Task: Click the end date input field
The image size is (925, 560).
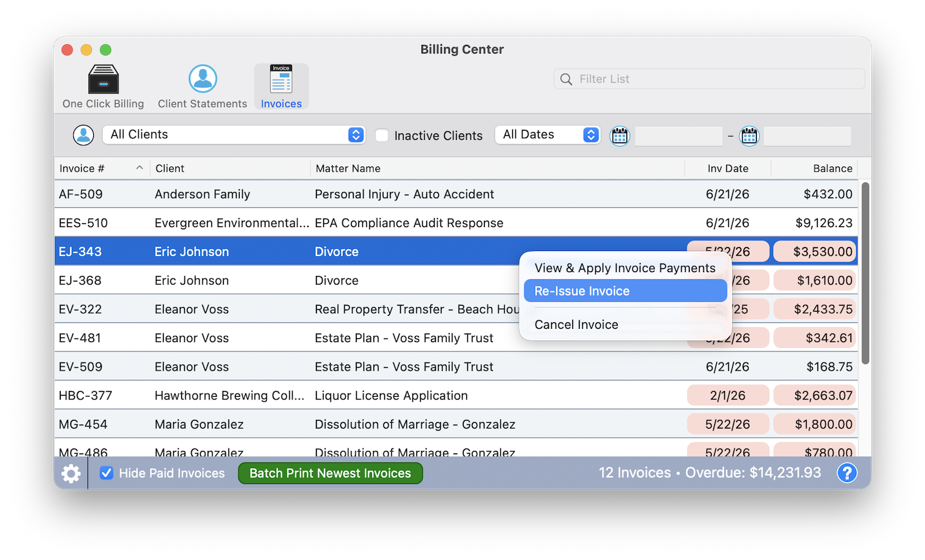Action: pyautogui.click(x=807, y=136)
